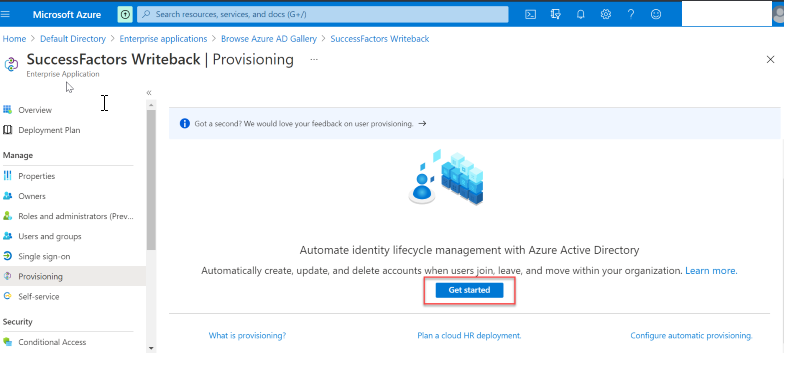This screenshot has height=367, width=803.
Task: Click the Self-service icon
Action: (7, 296)
